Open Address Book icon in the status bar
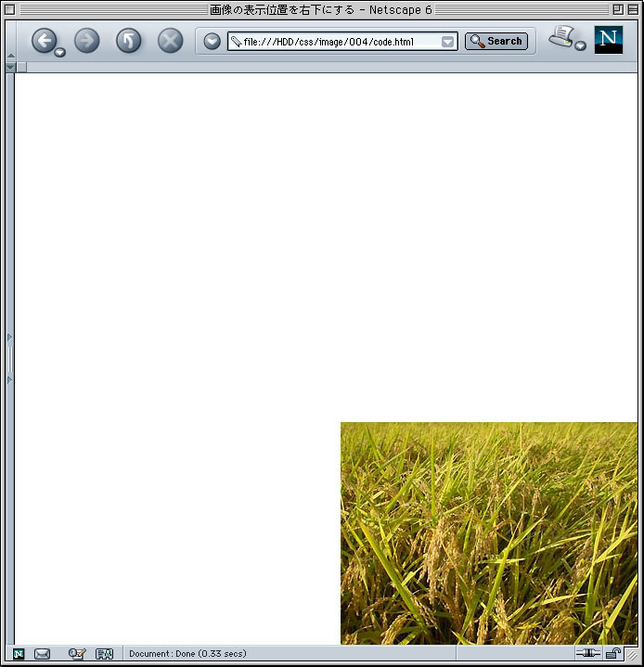 point(104,654)
